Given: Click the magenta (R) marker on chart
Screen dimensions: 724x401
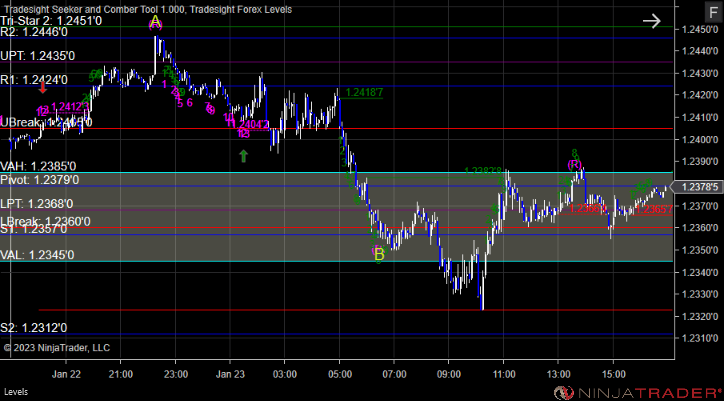Looking at the screenshot, I should [575, 164].
